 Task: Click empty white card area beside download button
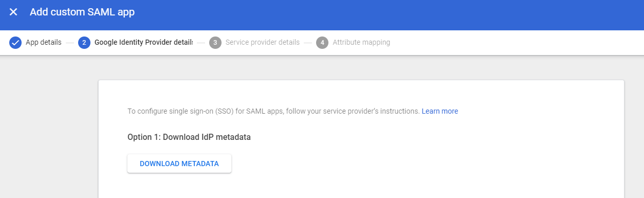(x=411, y=164)
